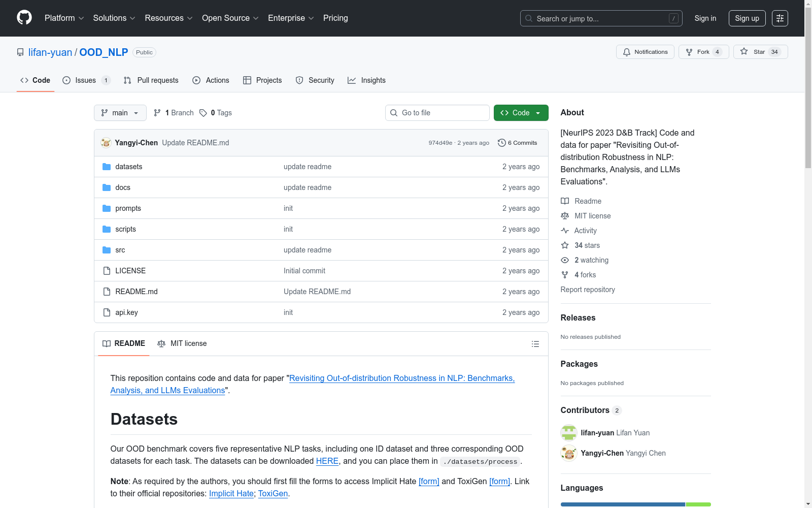This screenshot has width=812, height=508.
Task: Open the green Code dropdown button
Action: (521, 113)
